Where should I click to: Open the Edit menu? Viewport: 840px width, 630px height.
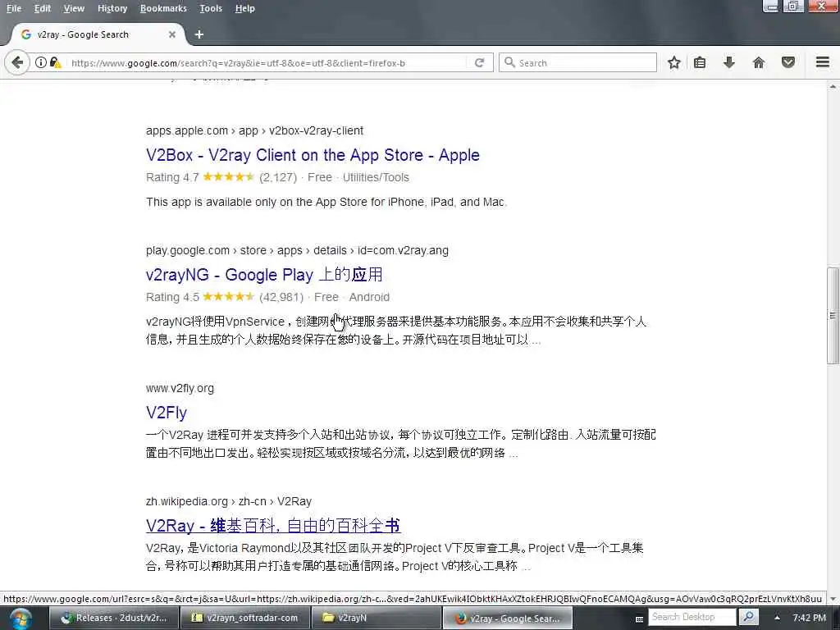(43, 8)
